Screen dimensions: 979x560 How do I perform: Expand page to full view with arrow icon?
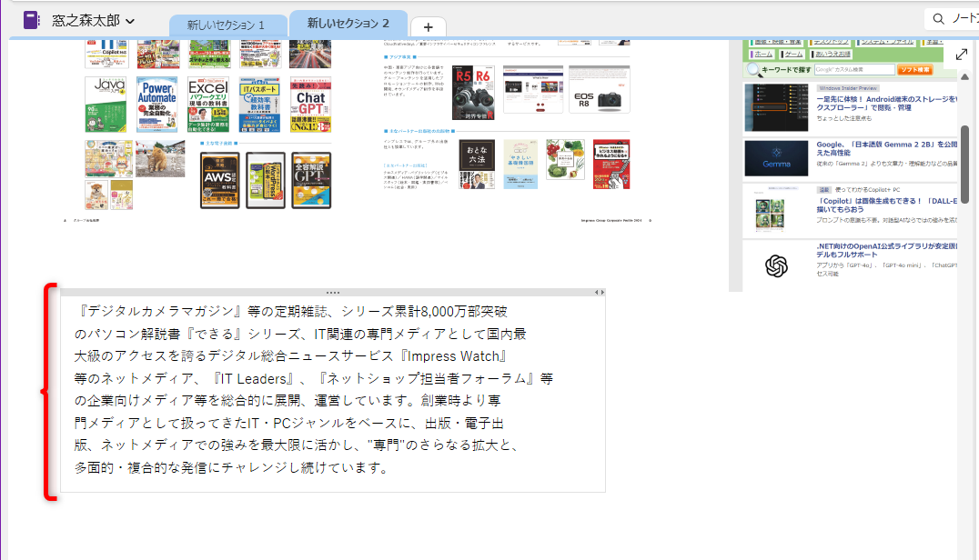click(x=962, y=55)
